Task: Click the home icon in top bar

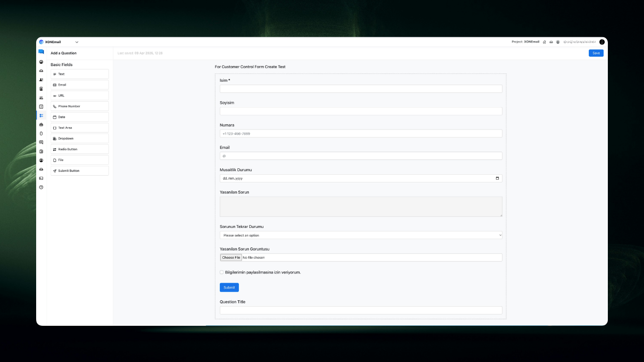Action: tap(544, 42)
